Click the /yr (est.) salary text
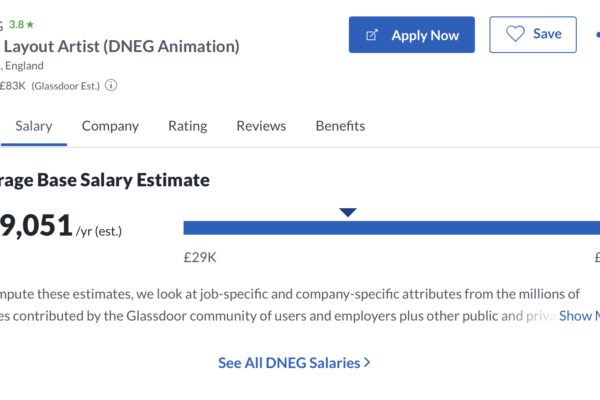The image size is (600, 400). click(99, 231)
